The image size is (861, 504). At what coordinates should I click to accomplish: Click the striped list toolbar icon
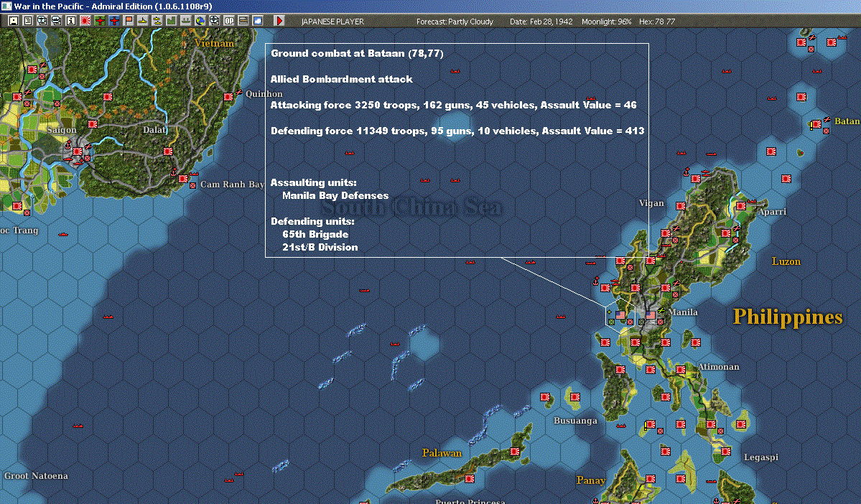243,21
